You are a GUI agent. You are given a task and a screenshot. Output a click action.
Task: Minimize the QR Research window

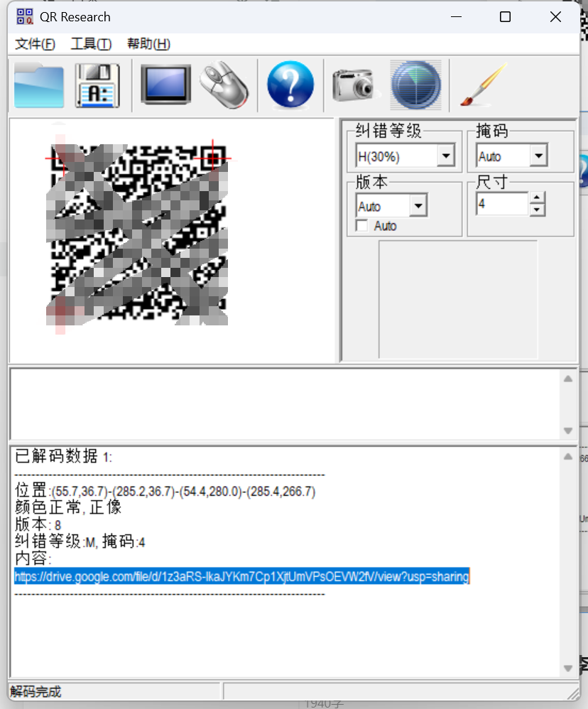coord(457,17)
